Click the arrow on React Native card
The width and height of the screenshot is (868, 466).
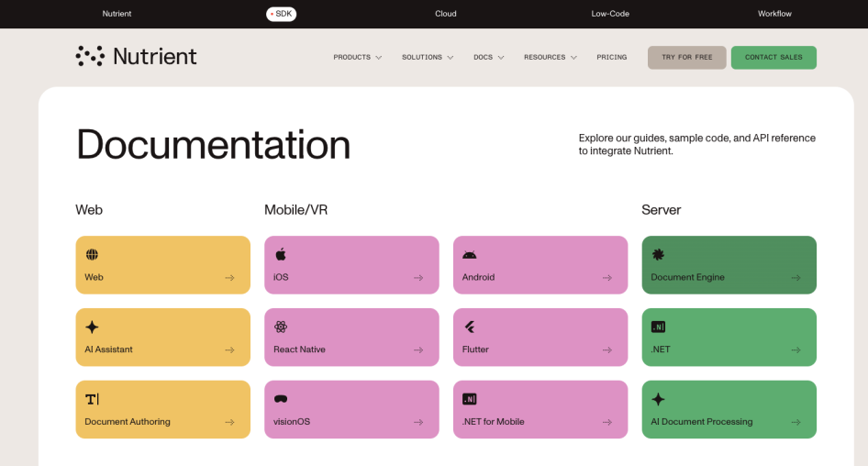click(x=418, y=349)
